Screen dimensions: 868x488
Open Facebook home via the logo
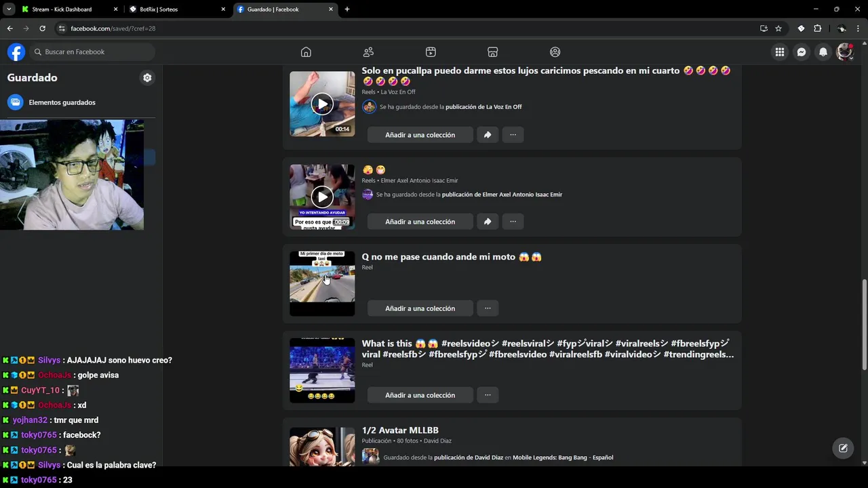16,52
